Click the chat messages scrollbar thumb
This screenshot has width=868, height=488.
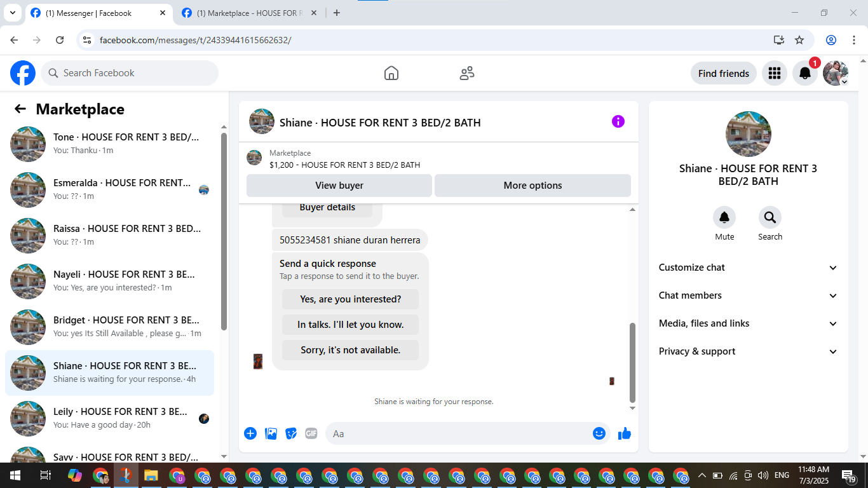[x=632, y=362]
